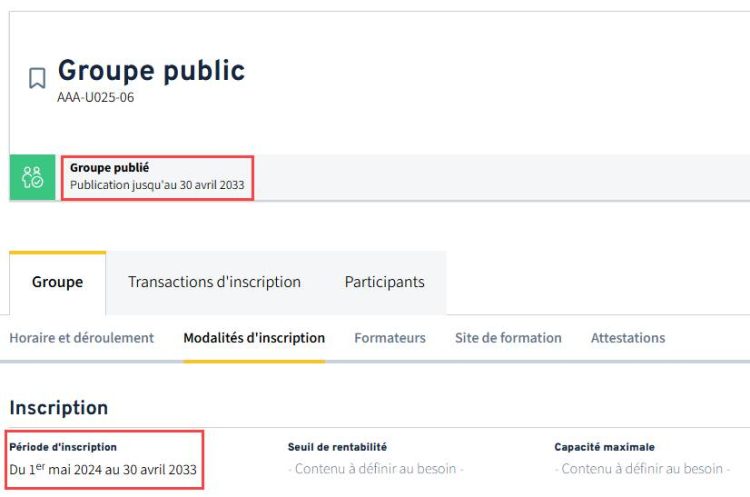Select the Modalités d'inscription sub-tab
750x497 pixels.
(254, 338)
